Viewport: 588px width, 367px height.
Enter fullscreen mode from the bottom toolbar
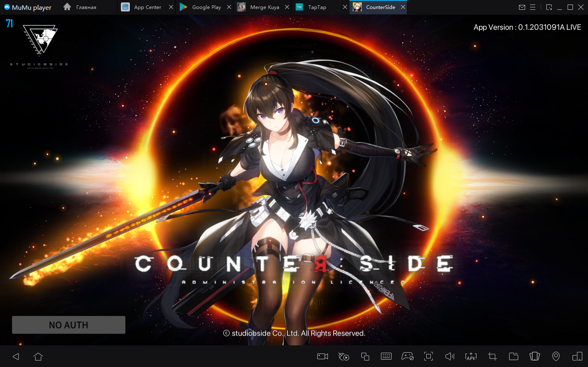coord(428,356)
